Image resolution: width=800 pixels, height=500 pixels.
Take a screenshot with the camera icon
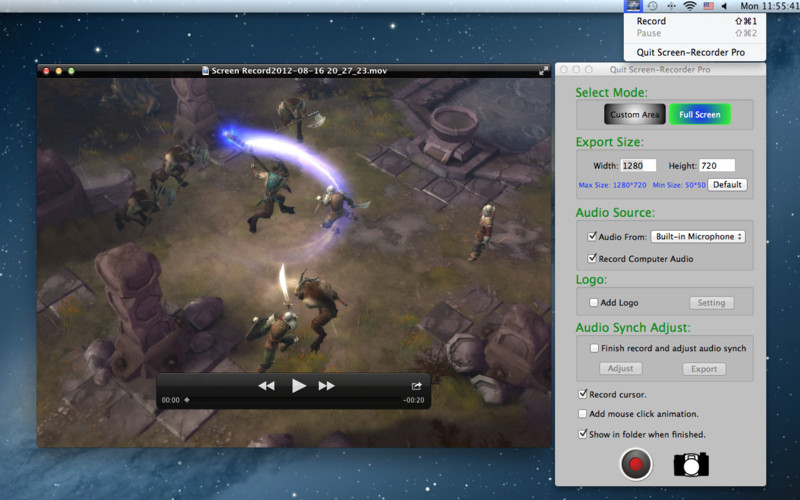[x=691, y=464]
